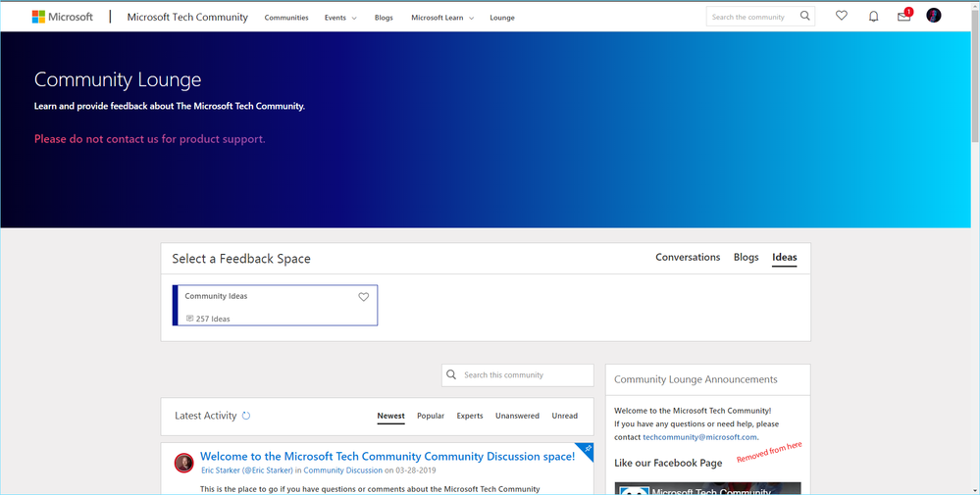Click techcommunity@microsoft.com email link
This screenshot has height=495, width=980.
(699, 437)
